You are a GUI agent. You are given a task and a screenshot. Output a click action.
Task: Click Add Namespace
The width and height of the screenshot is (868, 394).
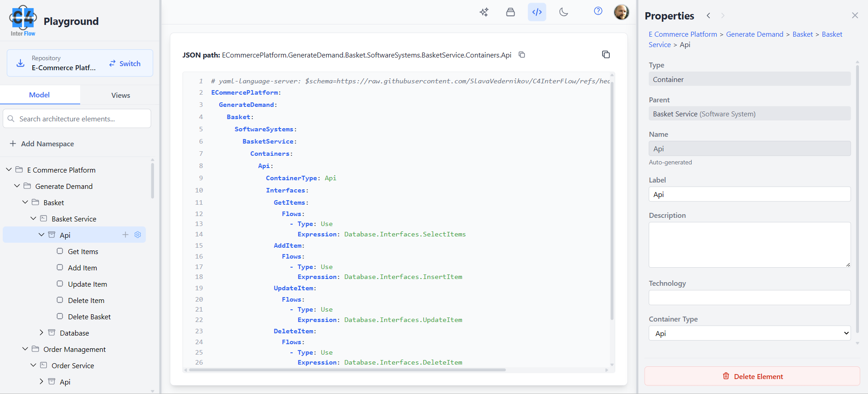(42, 144)
